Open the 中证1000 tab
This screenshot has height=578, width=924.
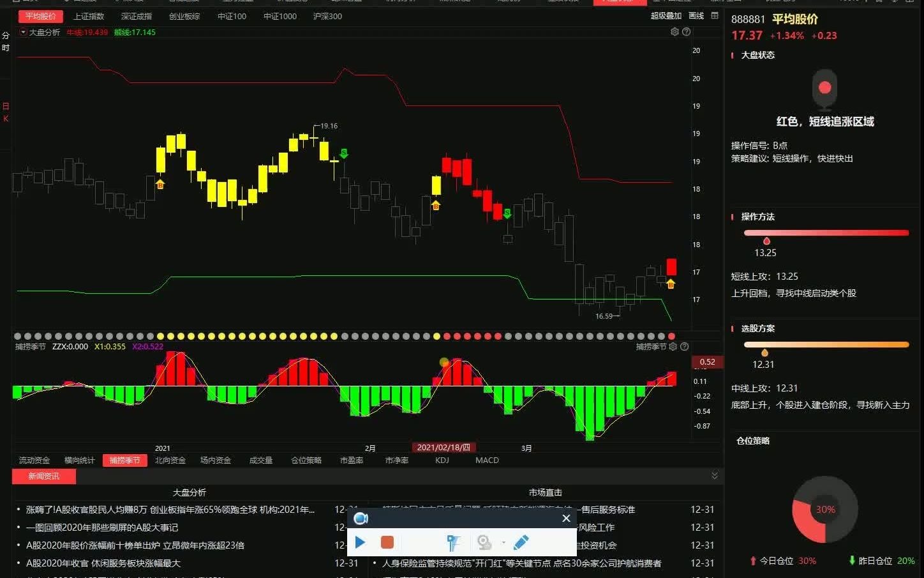pos(280,16)
